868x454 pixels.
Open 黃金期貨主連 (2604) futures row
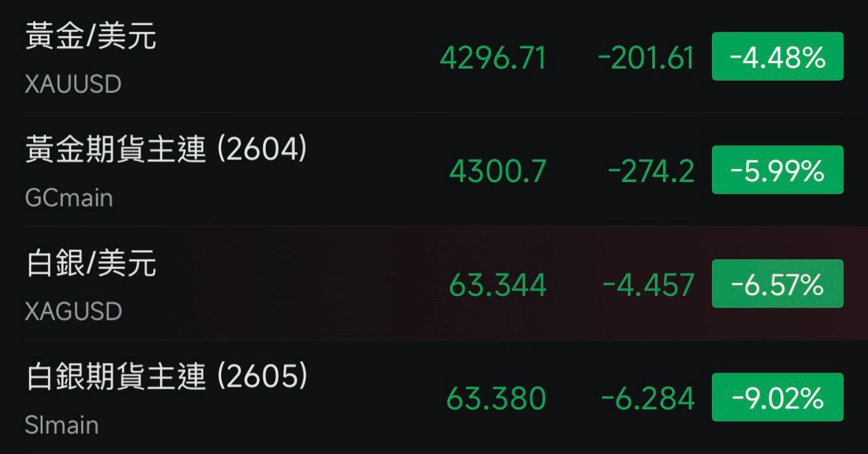coord(166,149)
